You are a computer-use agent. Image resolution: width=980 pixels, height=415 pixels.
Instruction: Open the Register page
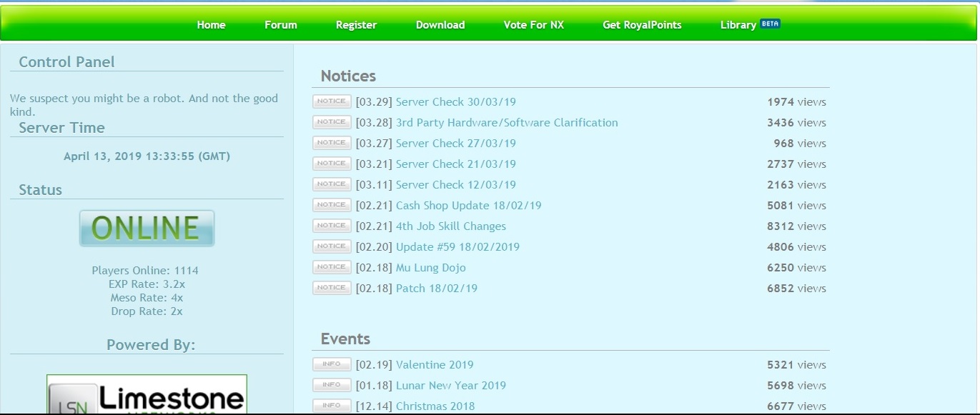(x=356, y=25)
